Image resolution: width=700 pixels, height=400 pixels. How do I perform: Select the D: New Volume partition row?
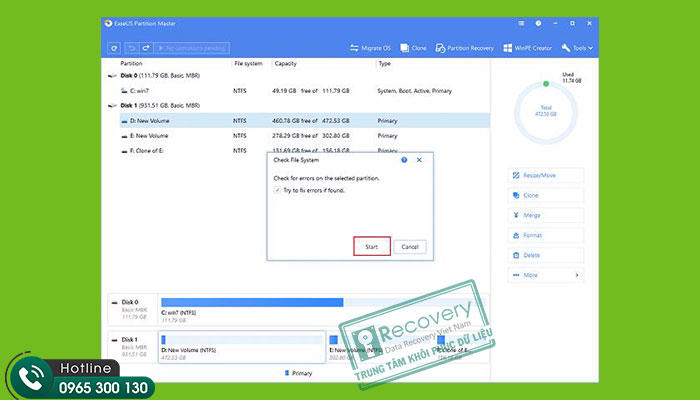(305, 121)
